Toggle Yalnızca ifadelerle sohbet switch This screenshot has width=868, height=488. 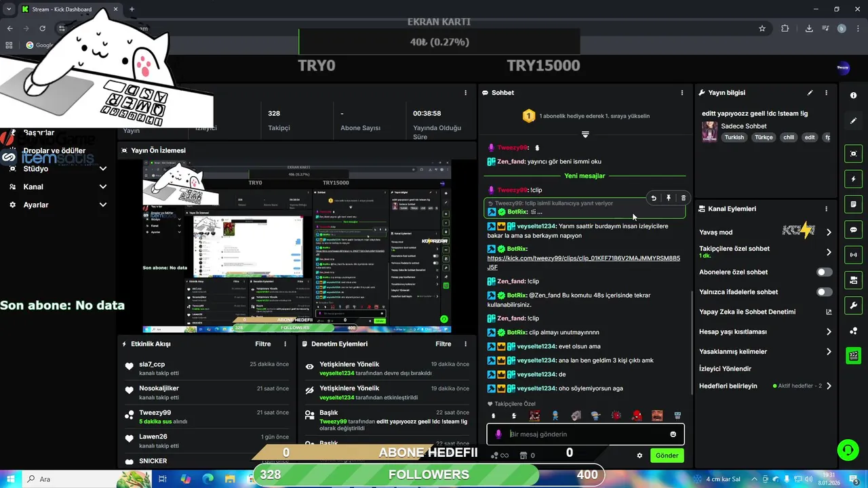(824, 292)
